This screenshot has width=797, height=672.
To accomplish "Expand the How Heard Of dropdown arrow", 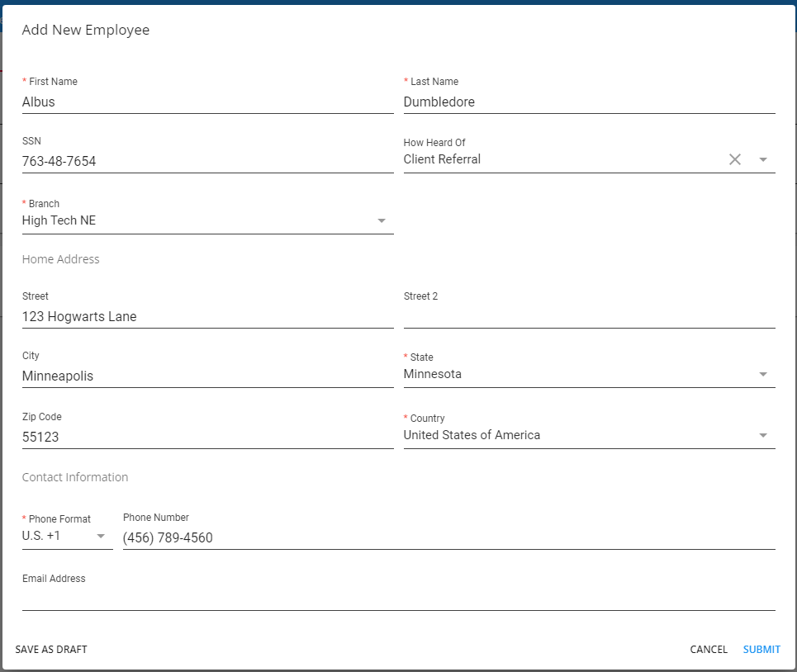I will pos(763,159).
